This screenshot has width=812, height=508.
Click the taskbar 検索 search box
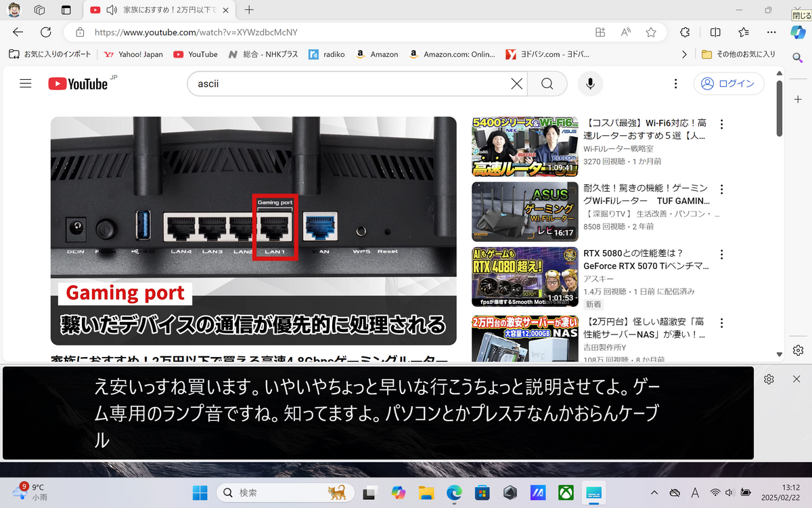[286, 492]
